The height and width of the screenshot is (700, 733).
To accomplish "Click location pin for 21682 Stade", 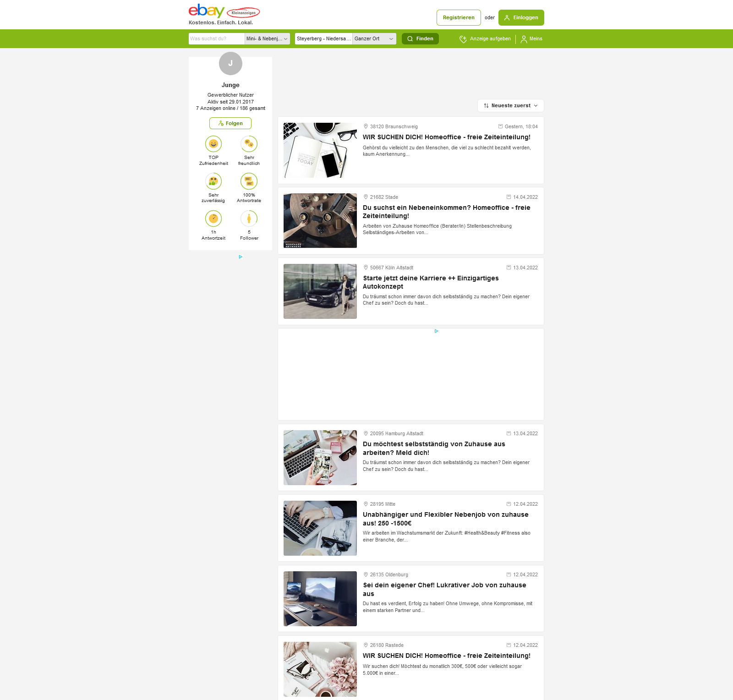I will point(366,197).
